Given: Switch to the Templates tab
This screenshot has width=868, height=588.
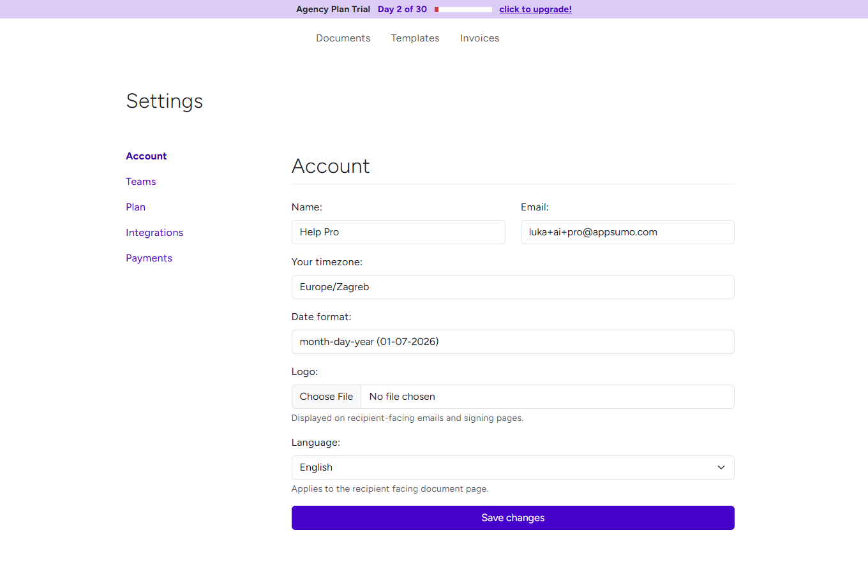Looking at the screenshot, I should (415, 38).
